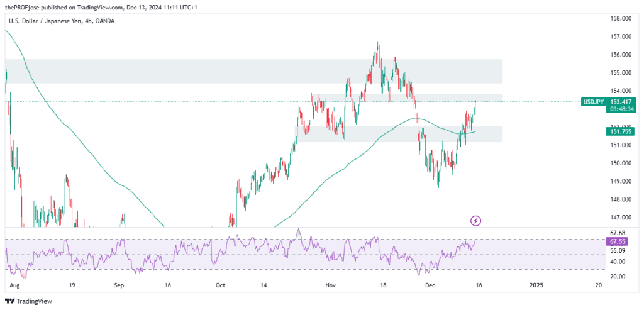
Task: Click the 20.00 RSI scale label
Action: 618,277
